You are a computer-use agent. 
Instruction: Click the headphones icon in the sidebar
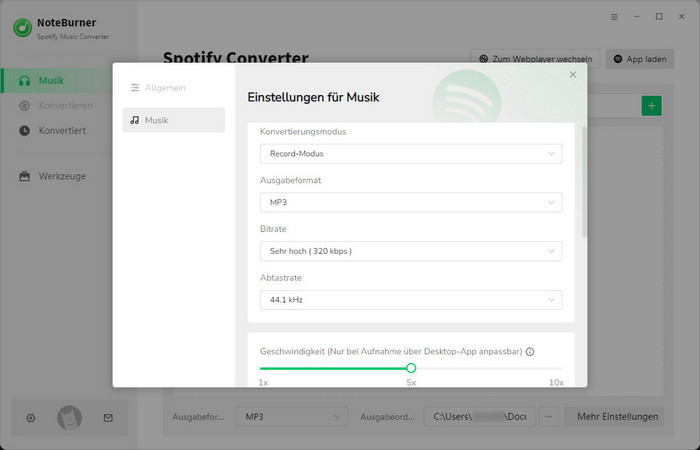pos(25,81)
